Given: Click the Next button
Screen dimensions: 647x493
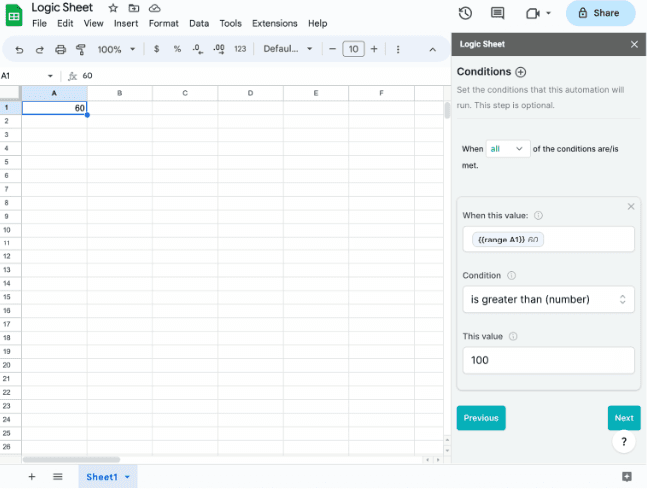Looking at the screenshot, I should [623, 418].
